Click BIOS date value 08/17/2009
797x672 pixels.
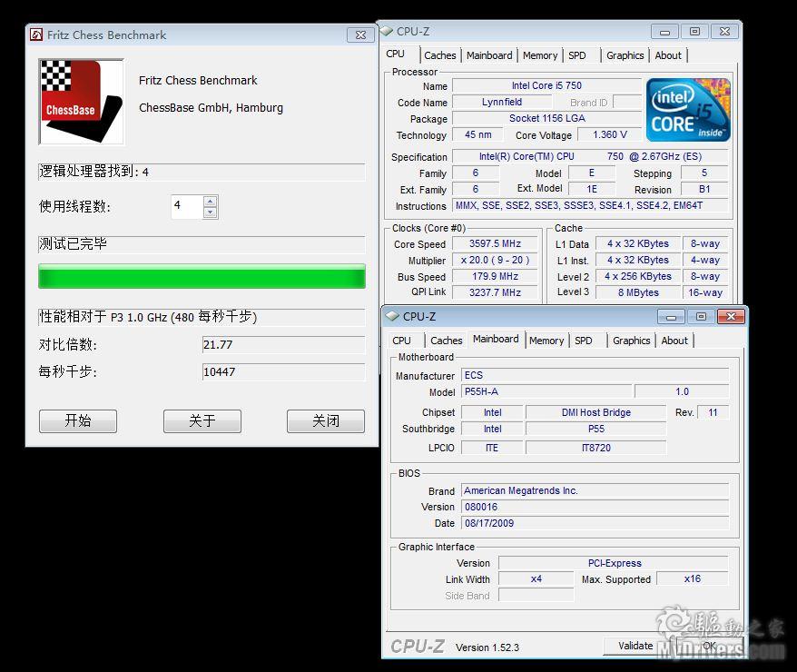595,523
